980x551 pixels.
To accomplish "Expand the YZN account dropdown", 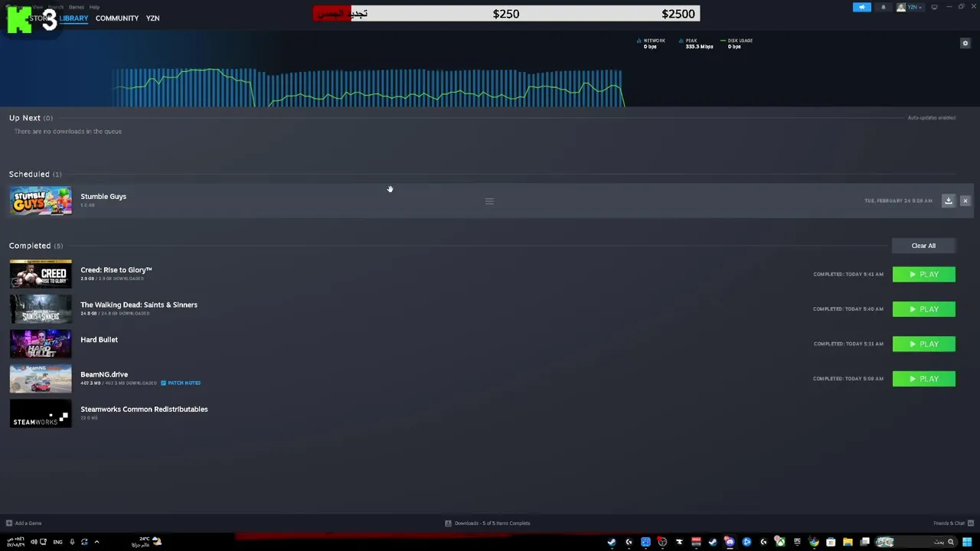I will pyautogui.click(x=910, y=7).
